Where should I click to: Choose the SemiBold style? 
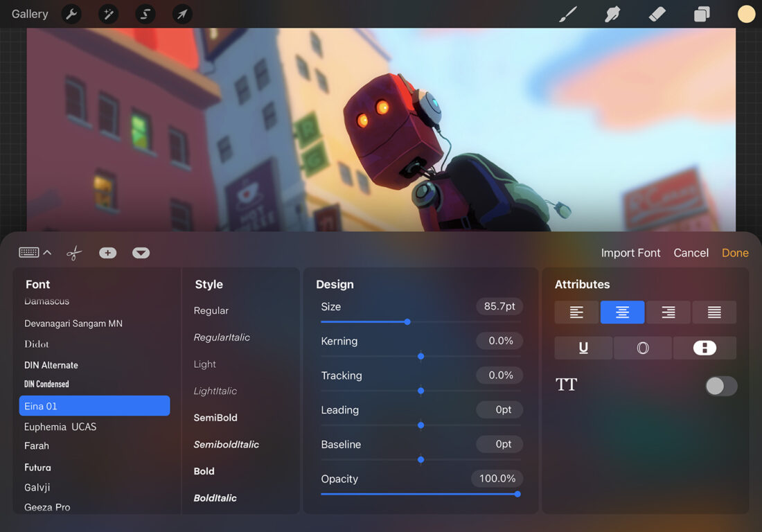(215, 417)
